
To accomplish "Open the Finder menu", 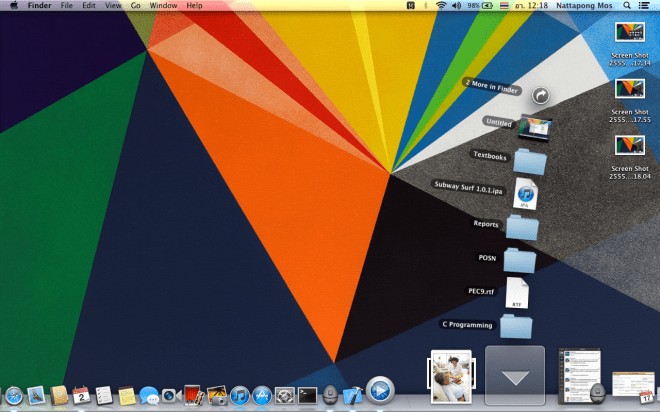I will coord(40,5).
